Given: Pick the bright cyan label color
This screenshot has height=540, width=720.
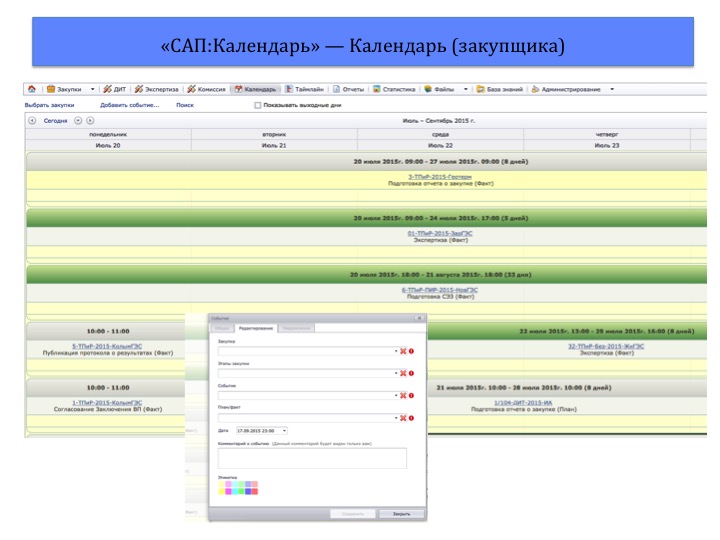Looking at the screenshot, I should coord(235,491).
